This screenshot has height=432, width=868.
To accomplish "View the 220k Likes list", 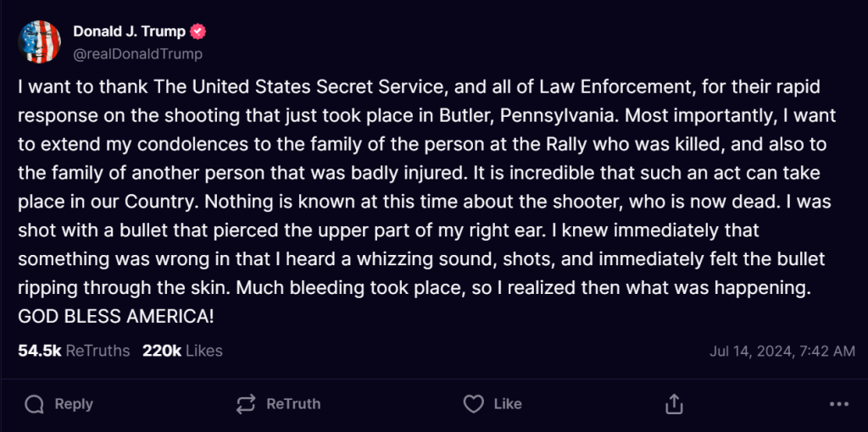I will 182,351.
